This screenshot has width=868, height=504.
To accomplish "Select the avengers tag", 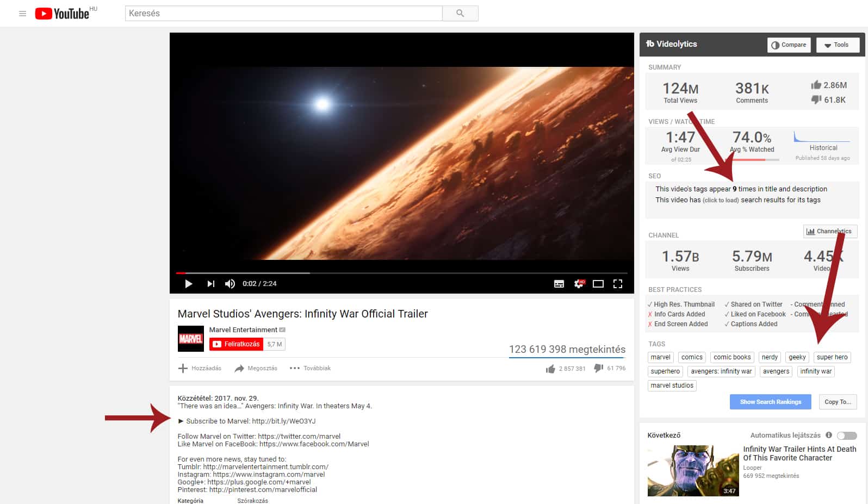I will (x=776, y=371).
